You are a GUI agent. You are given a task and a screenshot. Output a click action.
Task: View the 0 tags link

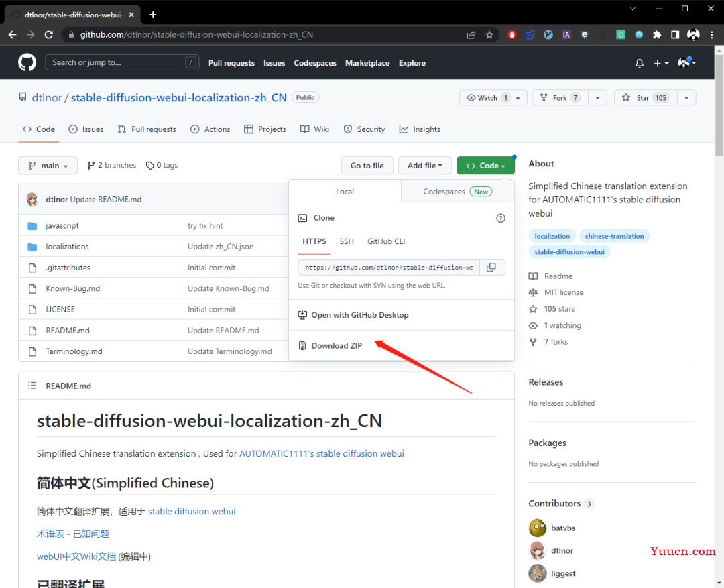(162, 166)
